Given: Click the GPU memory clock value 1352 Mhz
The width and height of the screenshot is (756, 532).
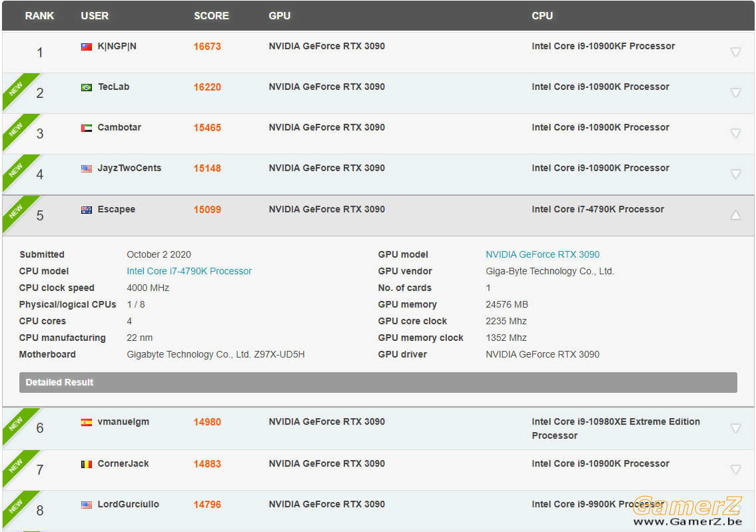Looking at the screenshot, I should tap(506, 338).
